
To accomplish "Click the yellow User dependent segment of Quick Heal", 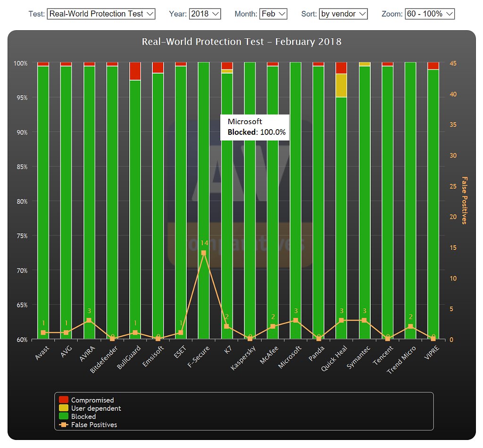I will click(341, 86).
